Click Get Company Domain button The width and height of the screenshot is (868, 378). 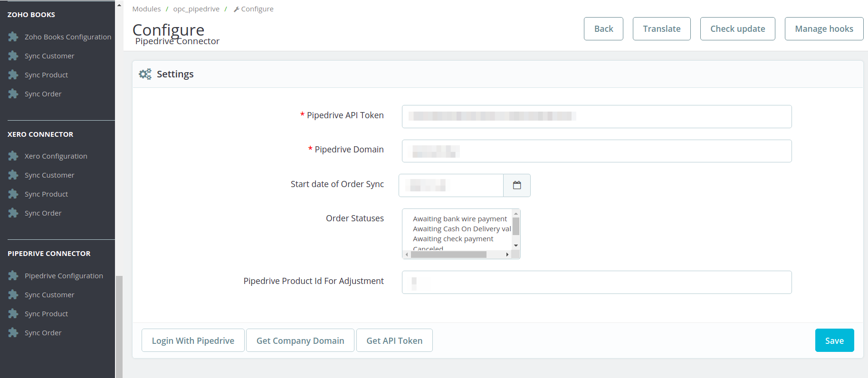coord(300,340)
